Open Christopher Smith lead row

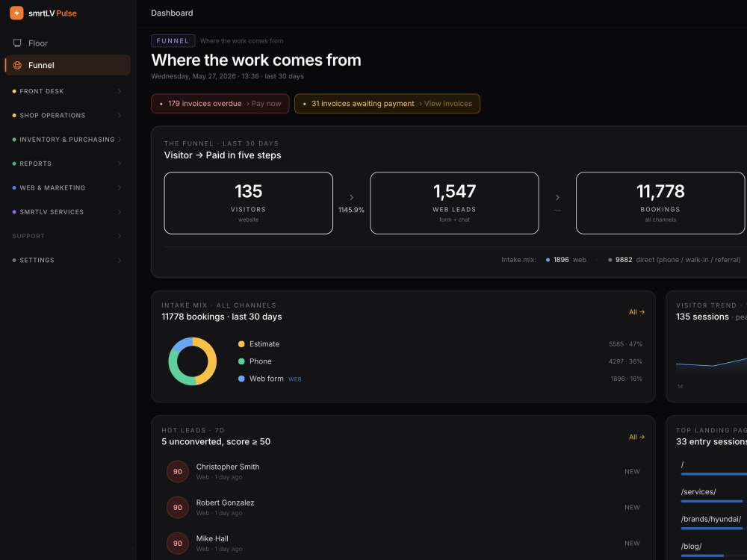(403, 471)
